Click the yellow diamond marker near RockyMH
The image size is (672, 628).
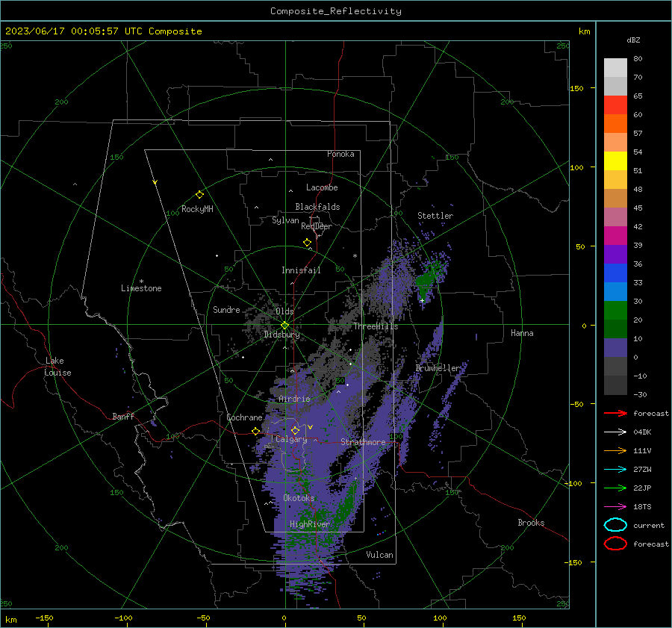tap(199, 195)
